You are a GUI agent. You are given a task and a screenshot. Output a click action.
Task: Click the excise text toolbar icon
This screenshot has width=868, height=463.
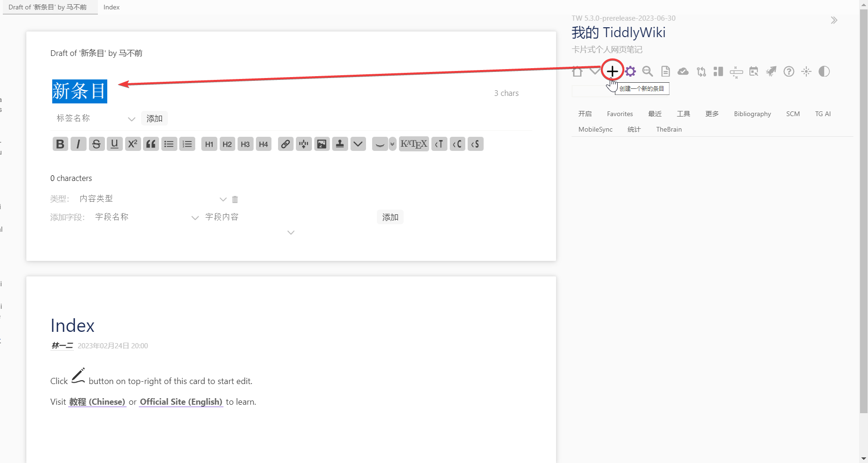[303, 144]
